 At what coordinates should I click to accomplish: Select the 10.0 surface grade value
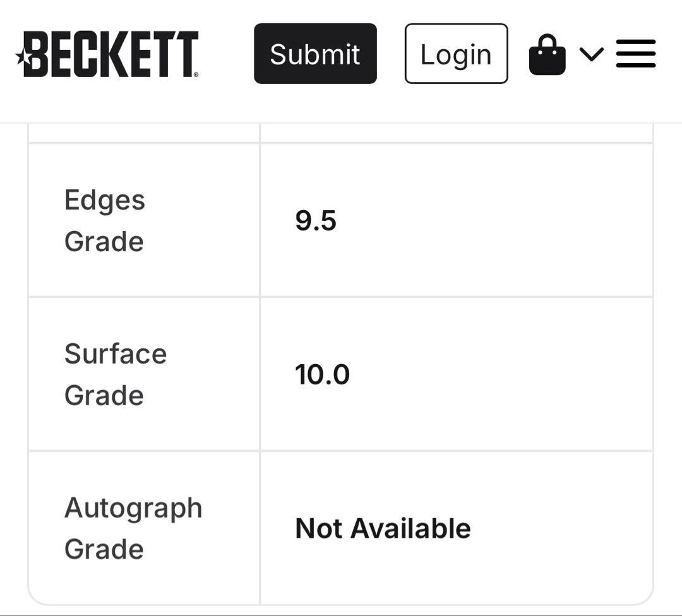(x=322, y=375)
